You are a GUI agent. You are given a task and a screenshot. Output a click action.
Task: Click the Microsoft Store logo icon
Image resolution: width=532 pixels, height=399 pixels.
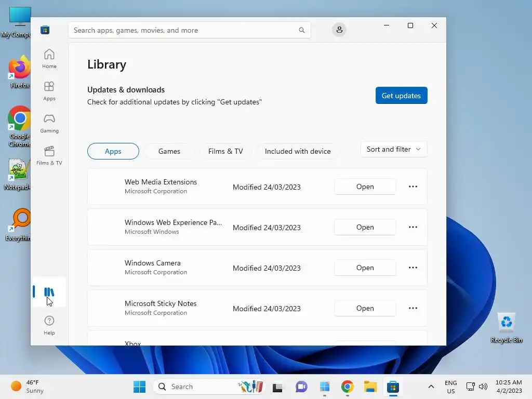pos(45,30)
